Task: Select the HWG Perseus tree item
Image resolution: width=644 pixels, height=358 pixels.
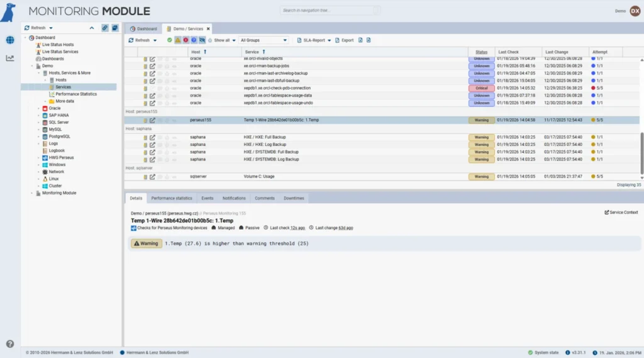Action: coord(61,158)
